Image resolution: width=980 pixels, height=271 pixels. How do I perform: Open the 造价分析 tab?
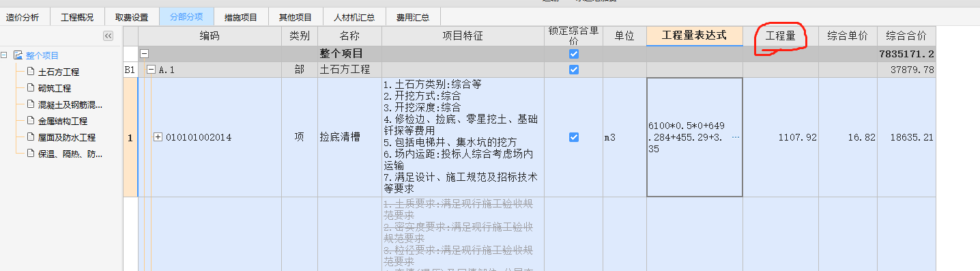click(23, 17)
